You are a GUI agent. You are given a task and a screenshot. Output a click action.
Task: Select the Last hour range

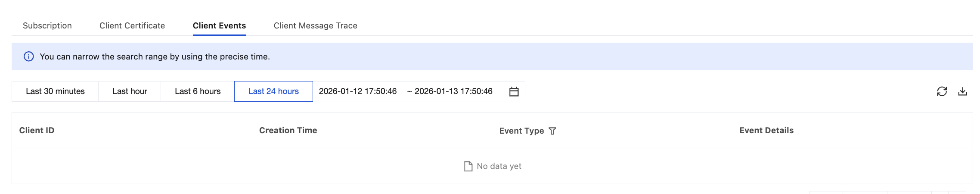(x=130, y=91)
